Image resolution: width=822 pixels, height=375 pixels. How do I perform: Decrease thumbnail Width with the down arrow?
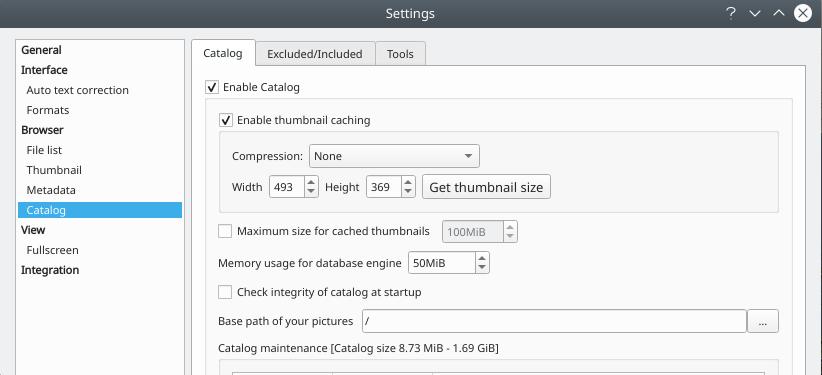(x=311, y=192)
